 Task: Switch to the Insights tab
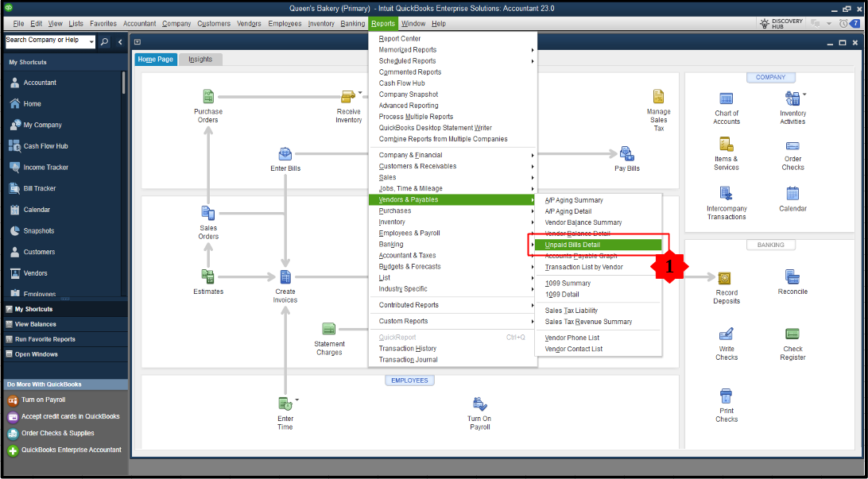click(200, 60)
